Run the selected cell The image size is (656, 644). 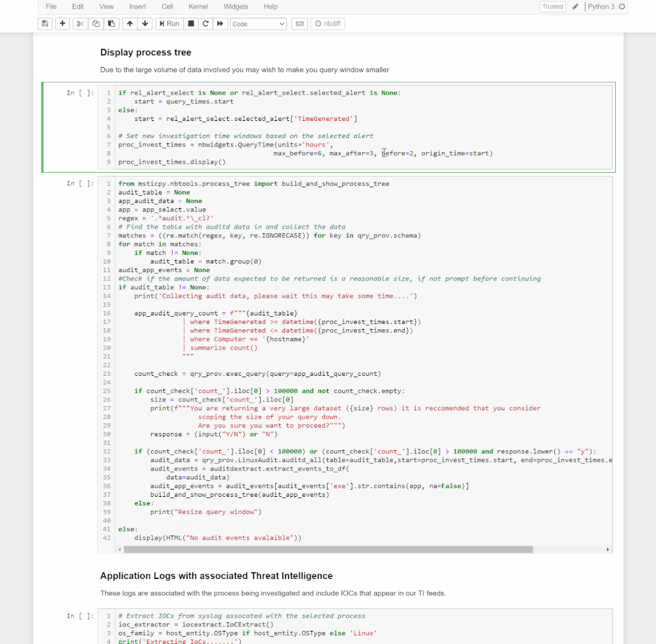coord(169,24)
